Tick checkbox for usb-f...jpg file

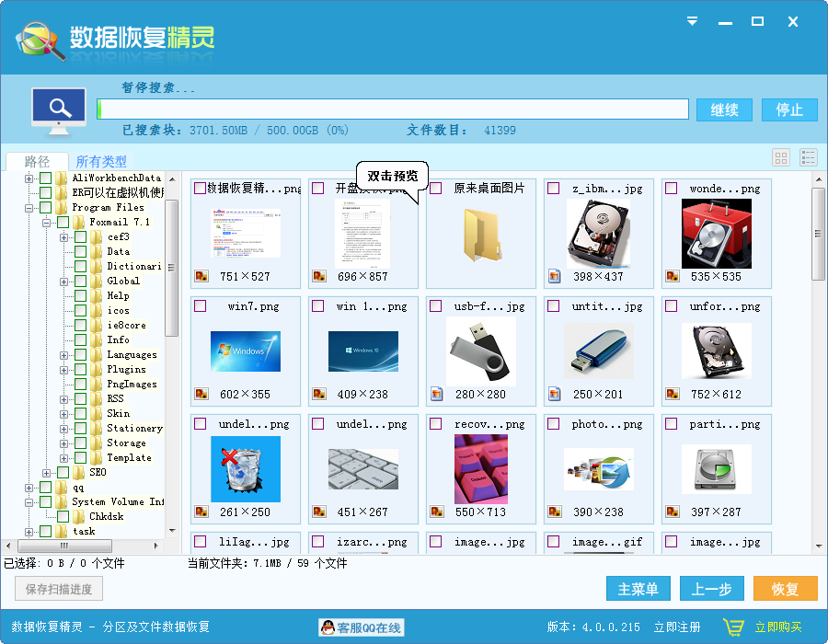pos(436,306)
